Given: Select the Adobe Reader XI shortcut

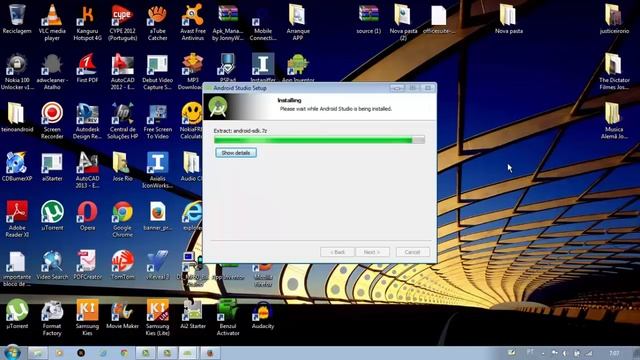Looking at the screenshot, I should 17,219.
